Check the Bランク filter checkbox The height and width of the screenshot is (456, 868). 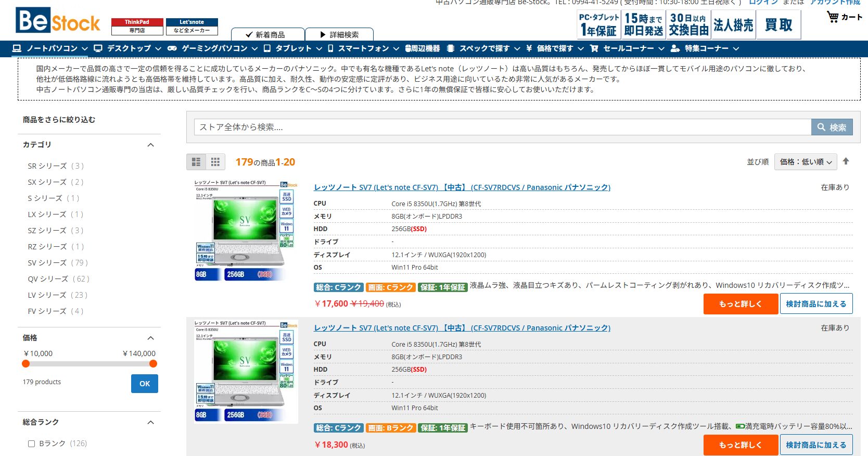click(31, 444)
